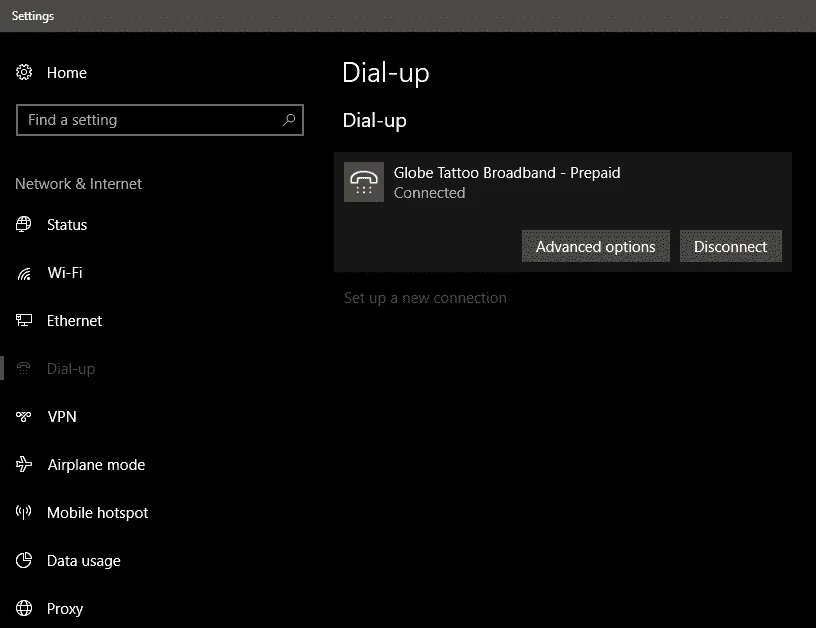The width and height of the screenshot is (816, 628).
Task: Click the Find a setting search box
Action: coord(160,120)
